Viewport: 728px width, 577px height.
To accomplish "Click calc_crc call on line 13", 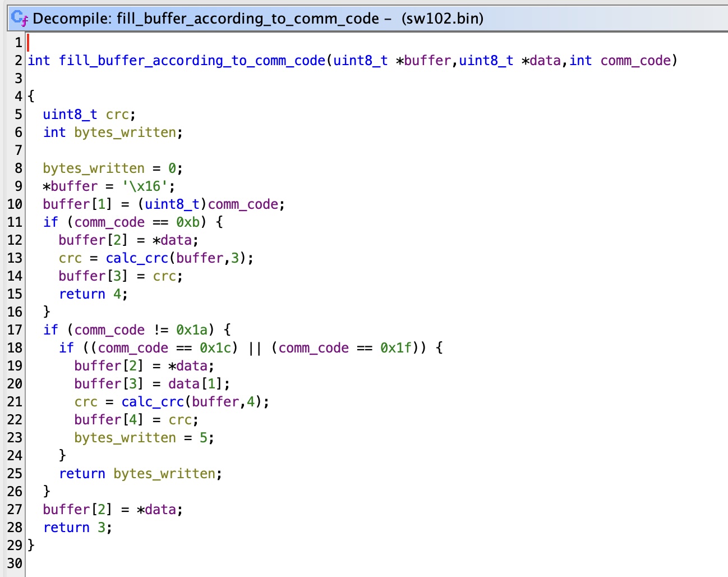I will pyautogui.click(x=137, y=258).
